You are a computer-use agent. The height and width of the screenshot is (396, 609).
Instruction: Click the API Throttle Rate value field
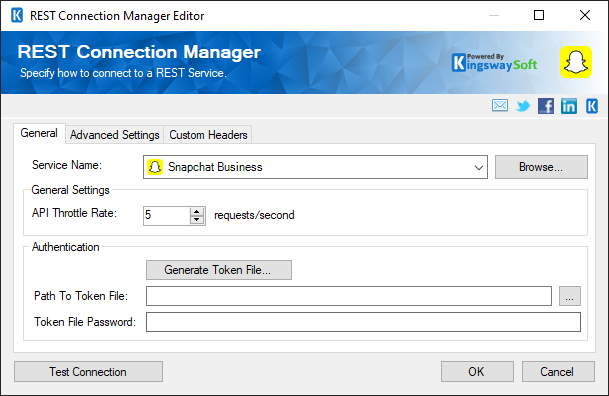(167, 215)
